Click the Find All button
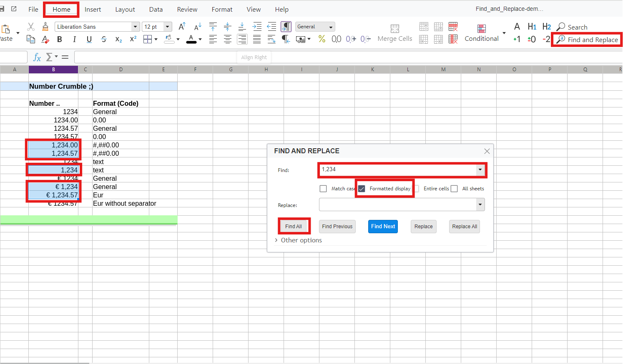623x364 pixels. coord(294,226)
